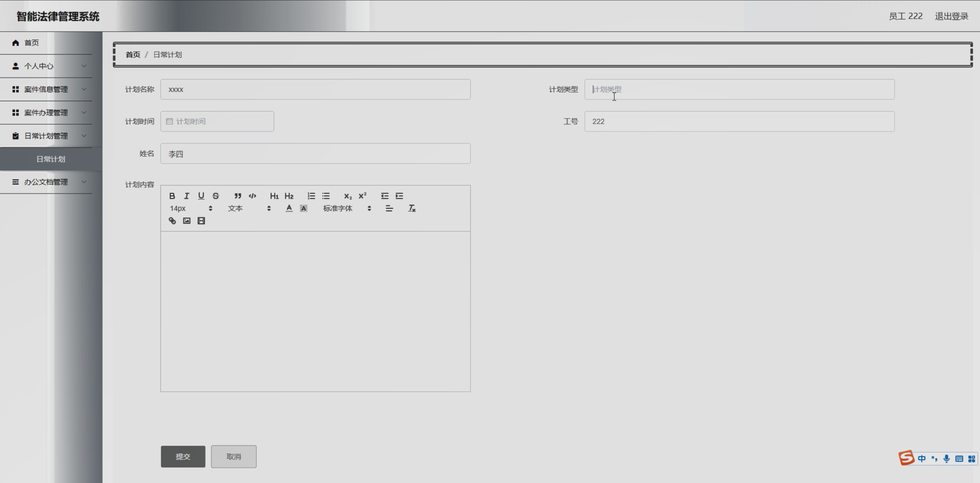Toggle italic formatting in editor
980x483 pixels.
click(x=187, y=196)
